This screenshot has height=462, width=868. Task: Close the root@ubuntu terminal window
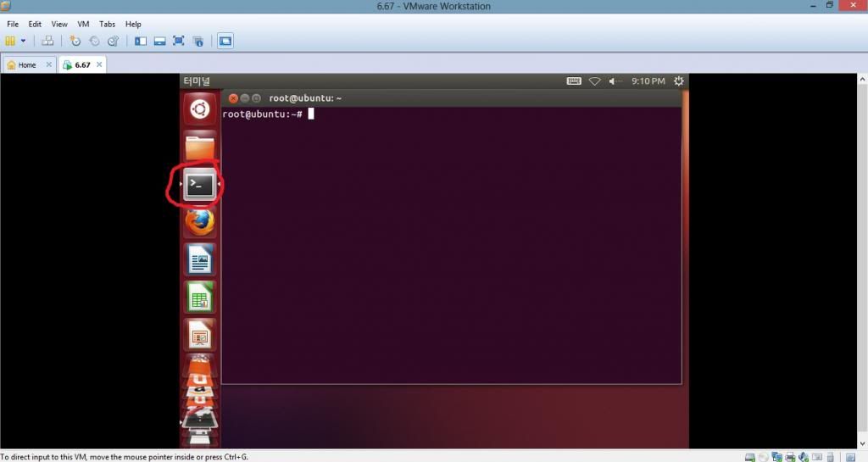click(x=233, y=98)
